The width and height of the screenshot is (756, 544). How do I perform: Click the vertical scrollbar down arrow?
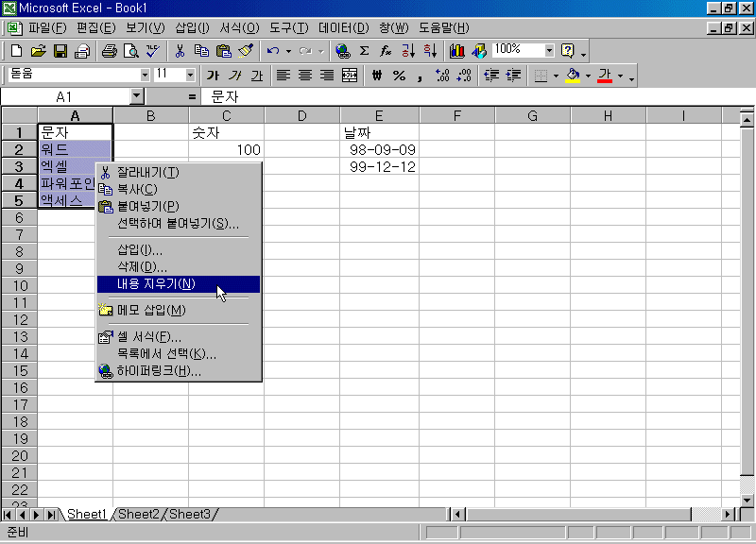(x=747, y=501)
